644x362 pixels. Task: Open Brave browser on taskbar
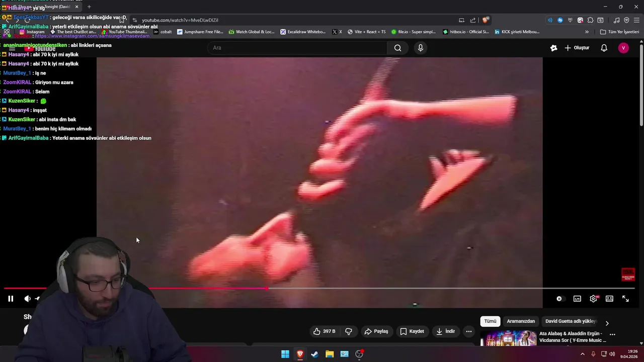[x=300, y=354]
